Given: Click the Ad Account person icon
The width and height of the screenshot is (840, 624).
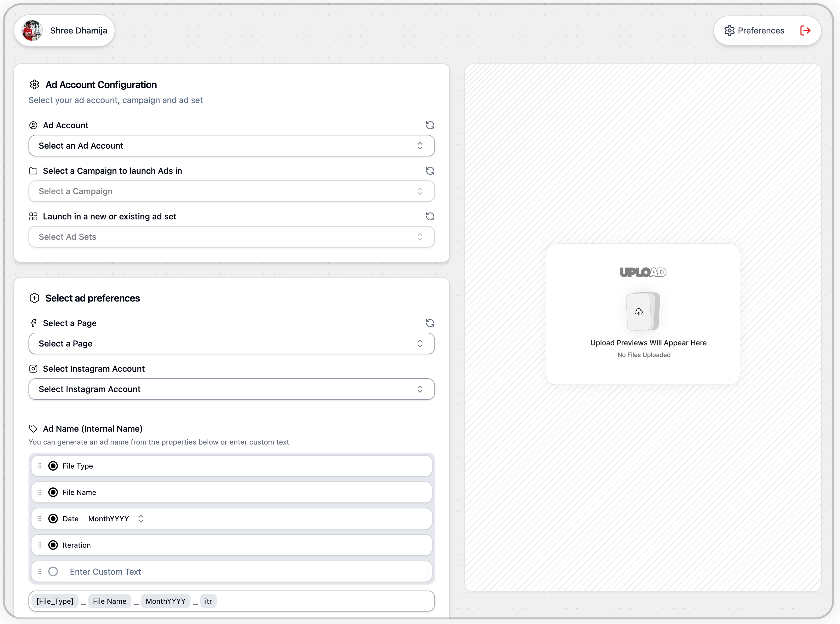Looking at the screenshot, I should pos(33,125).
